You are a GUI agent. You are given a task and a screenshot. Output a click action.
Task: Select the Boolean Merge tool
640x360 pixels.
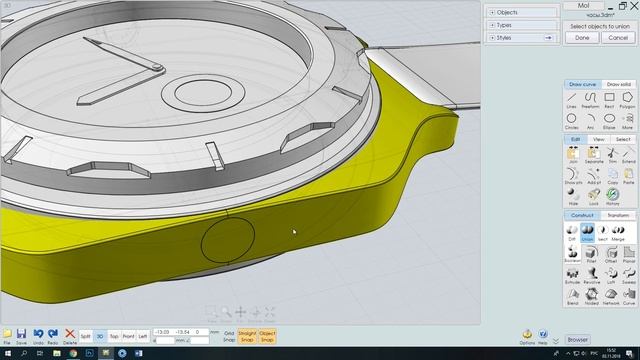pyautogui.click(x=618, y=233)
